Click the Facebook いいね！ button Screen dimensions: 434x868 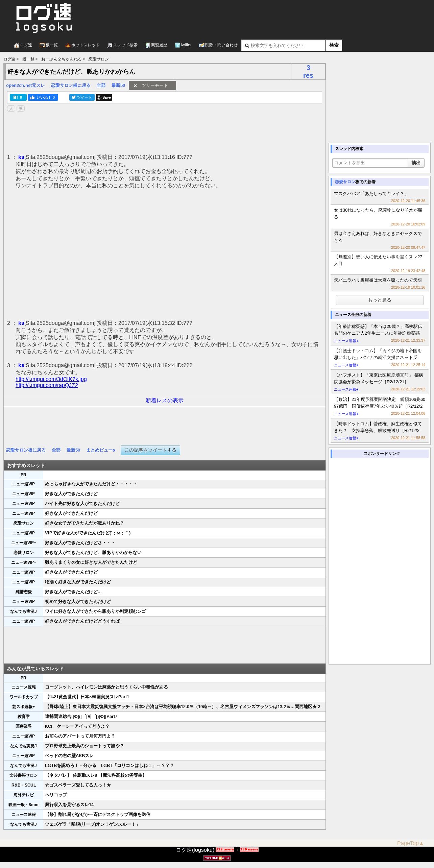click(x=43, y=97)
